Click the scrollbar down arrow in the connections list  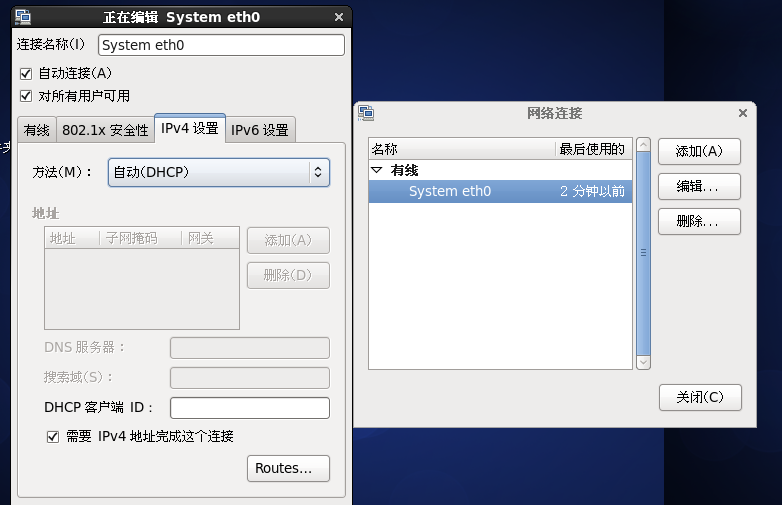point(643,362)
